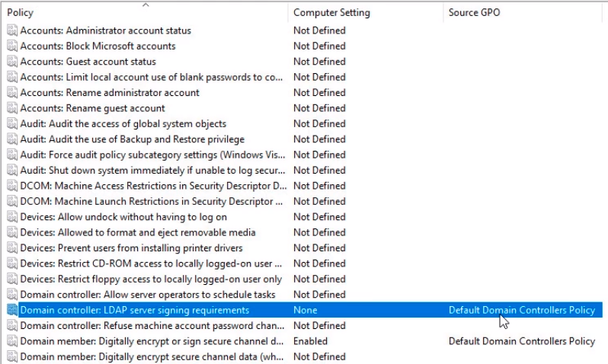The height and width of the screenshot is (364, 608).
Task: Click the icon for Devices: Prevent users from installing printer drivers
Action: tap(12, 248)
